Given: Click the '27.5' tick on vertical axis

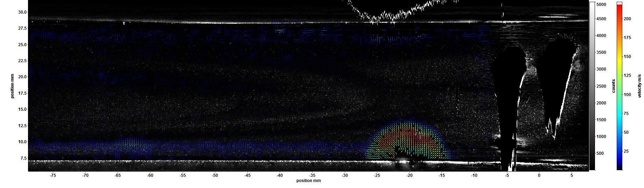Looking at the screenshot, I should click(22, 28).
